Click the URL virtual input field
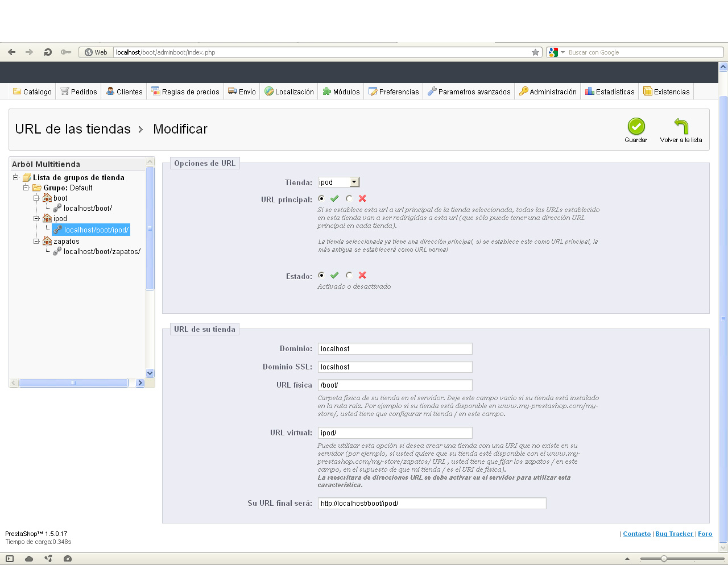 [395, 433]
